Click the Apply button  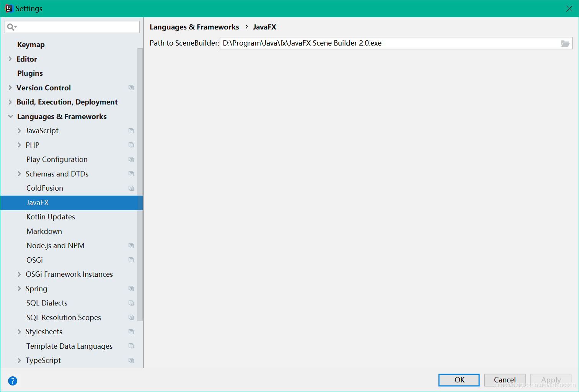(551, 380)
